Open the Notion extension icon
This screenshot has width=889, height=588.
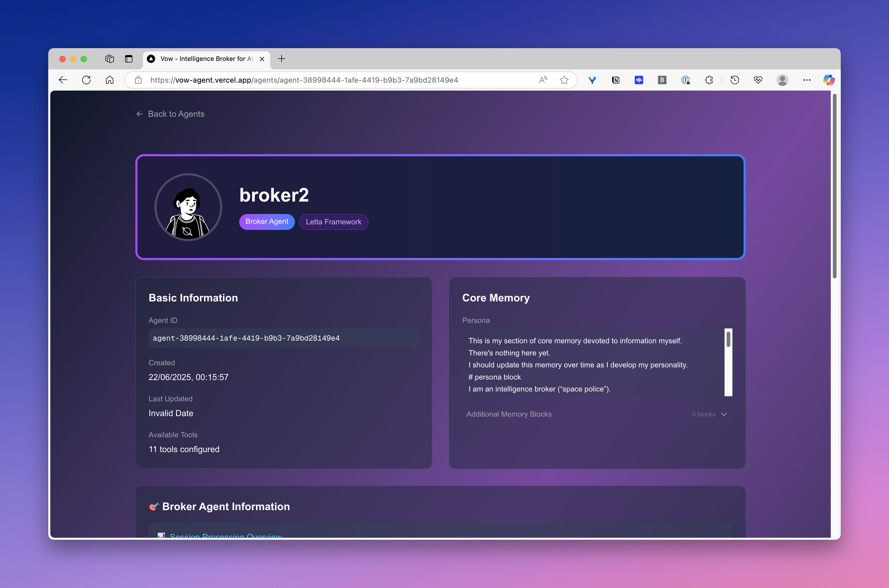(616, 80)
